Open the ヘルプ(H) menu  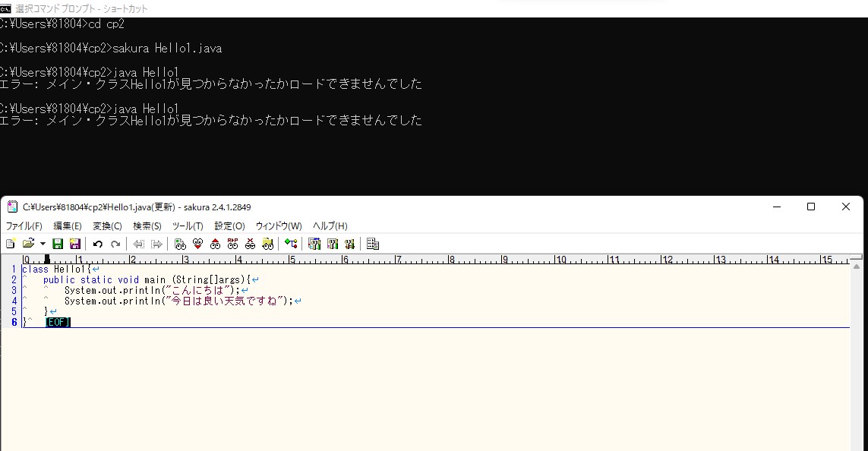[330, 225]
